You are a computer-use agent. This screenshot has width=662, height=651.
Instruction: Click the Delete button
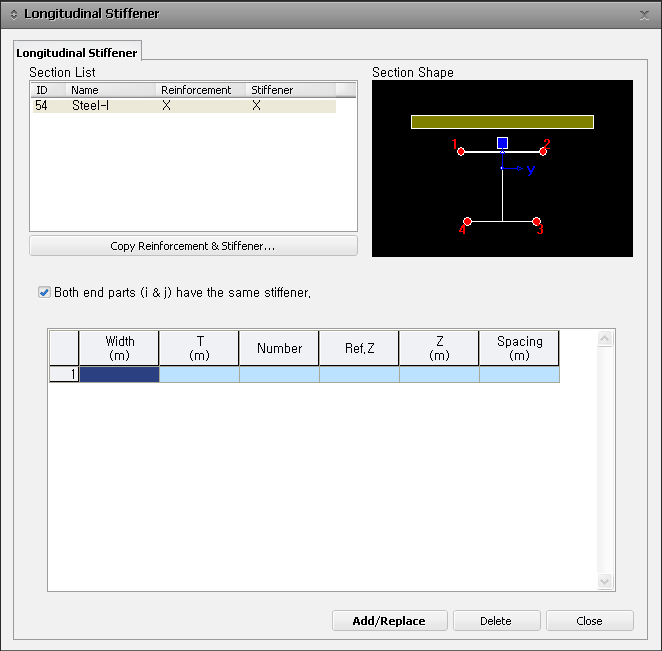496,621
